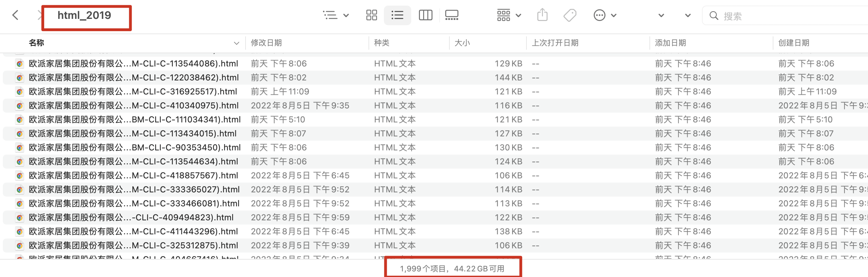
Task: Switch to gallery view
Action: (x=452, y=15)
